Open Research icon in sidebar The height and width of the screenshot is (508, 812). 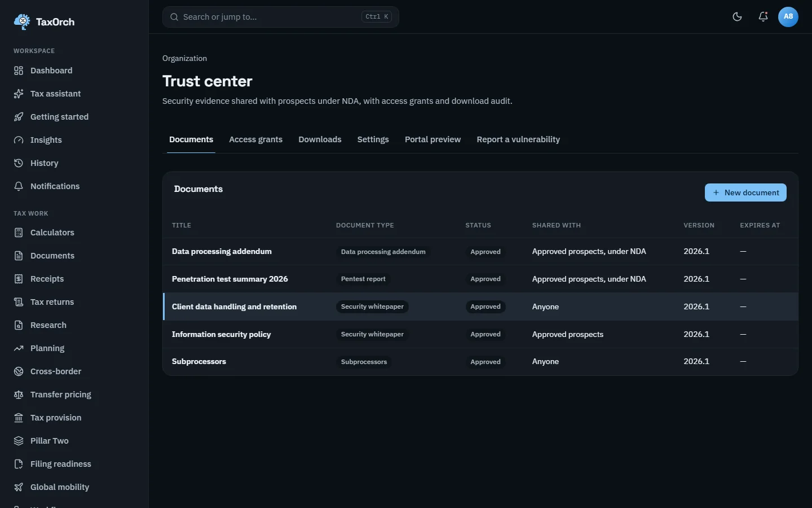[19, 325]
